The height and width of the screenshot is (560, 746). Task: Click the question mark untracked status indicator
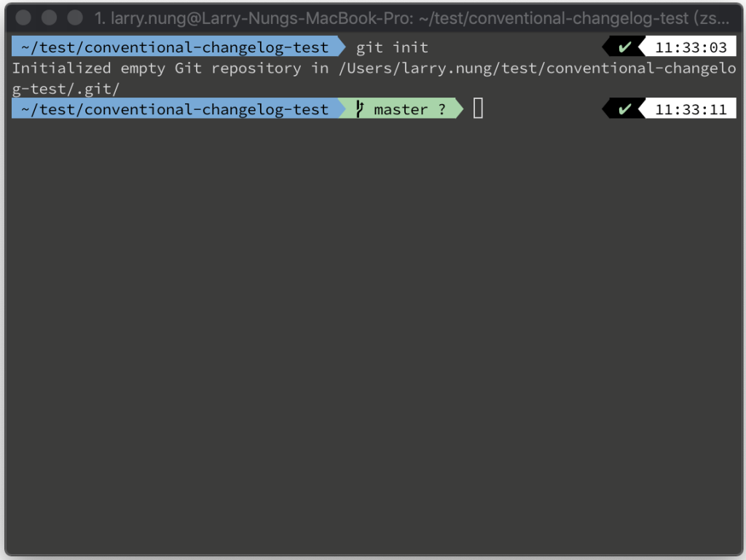click(442, 109)
